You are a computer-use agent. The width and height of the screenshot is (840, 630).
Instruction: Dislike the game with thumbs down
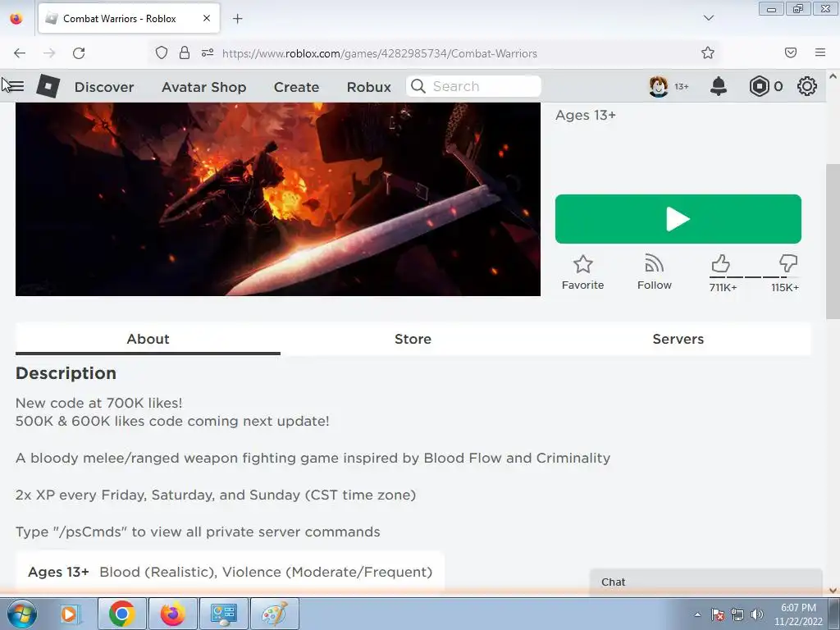[788, 263]
